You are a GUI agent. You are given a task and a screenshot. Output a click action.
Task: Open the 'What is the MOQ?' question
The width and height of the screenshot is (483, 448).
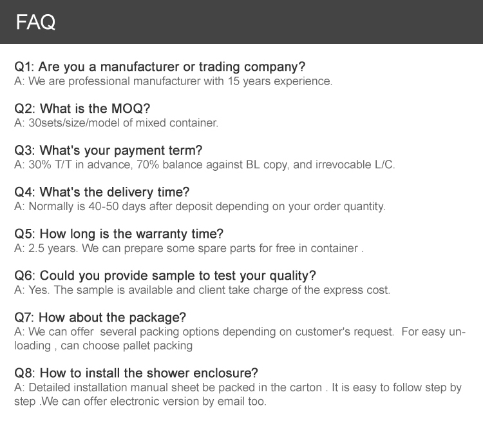pyautogui.click(x=82, y=109)
